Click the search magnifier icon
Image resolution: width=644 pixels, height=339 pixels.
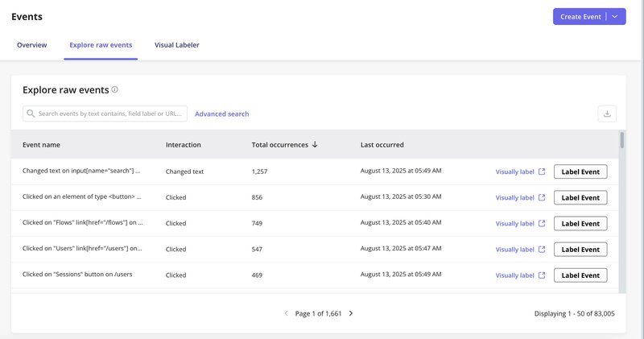point(31,114)
